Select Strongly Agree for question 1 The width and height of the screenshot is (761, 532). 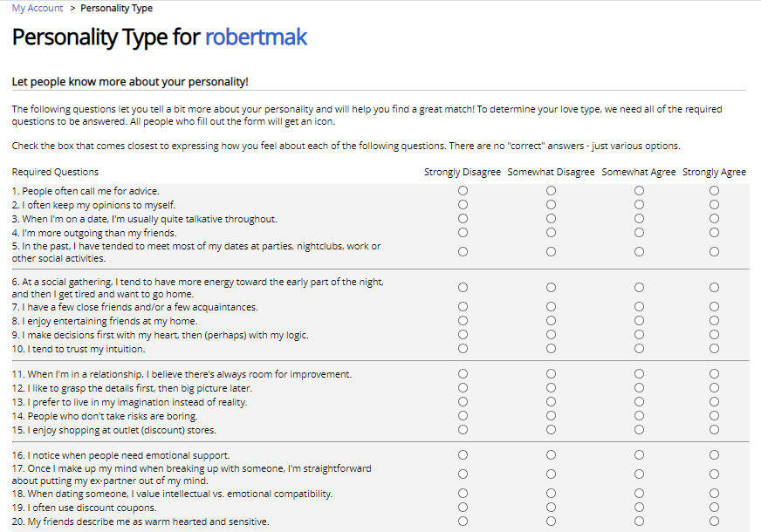(714, 191)
